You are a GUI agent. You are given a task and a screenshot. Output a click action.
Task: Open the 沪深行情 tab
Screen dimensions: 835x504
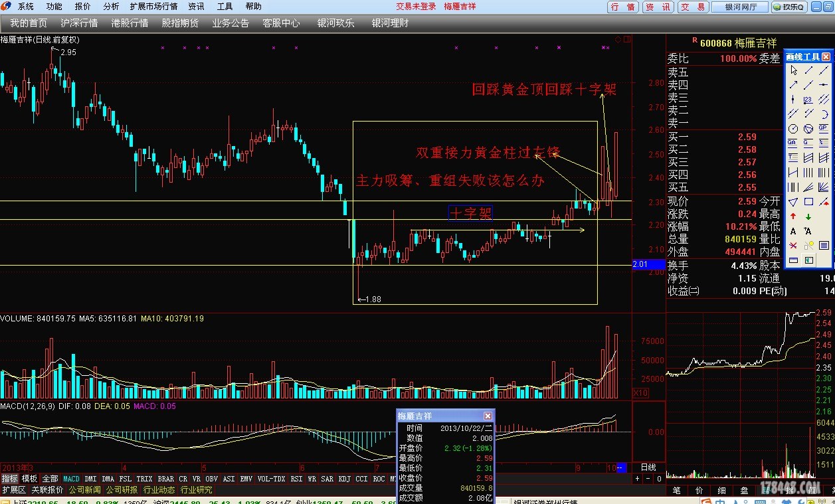click(x=79, y=23)
